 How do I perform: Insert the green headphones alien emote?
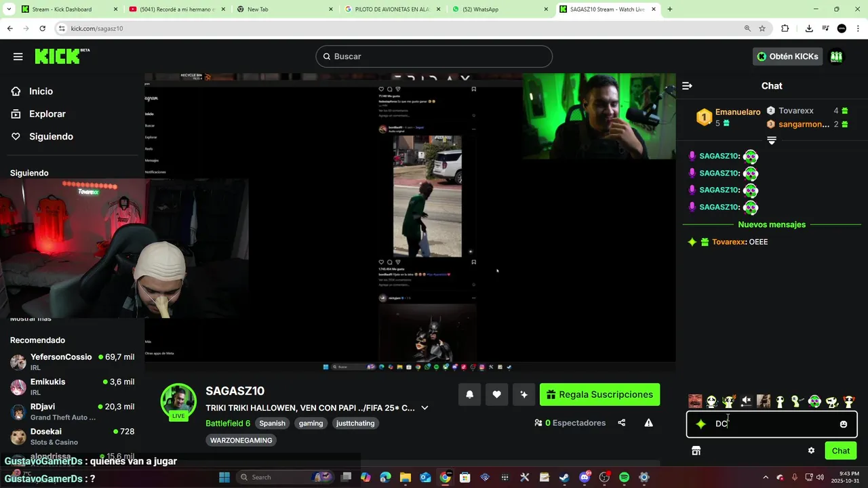(814, 401)
